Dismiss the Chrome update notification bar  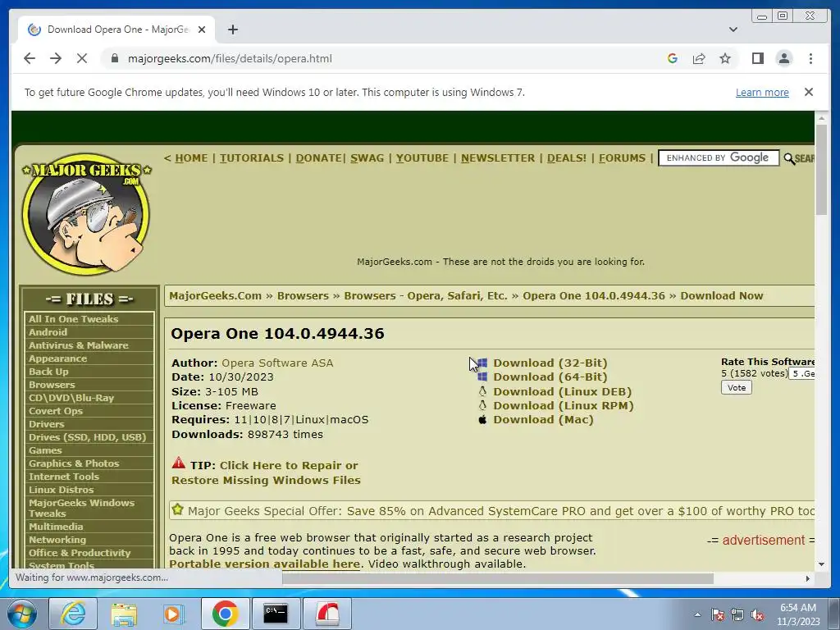coord(808,92)
